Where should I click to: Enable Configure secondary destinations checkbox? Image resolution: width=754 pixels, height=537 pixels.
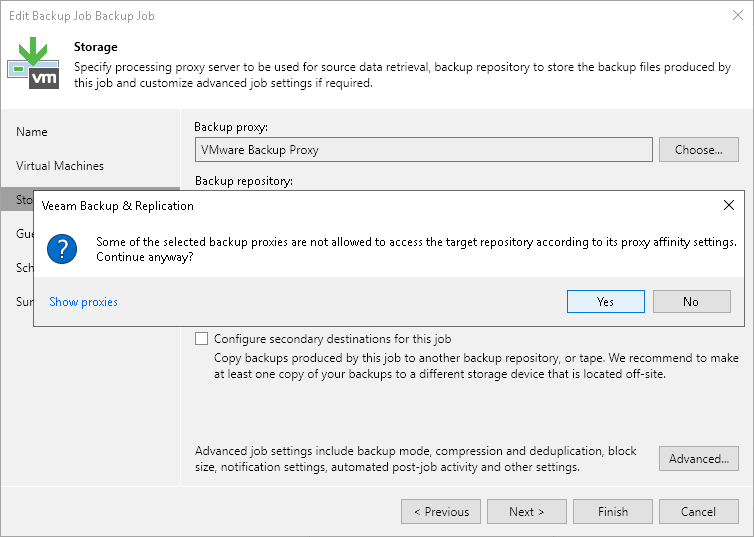(202, 339)
